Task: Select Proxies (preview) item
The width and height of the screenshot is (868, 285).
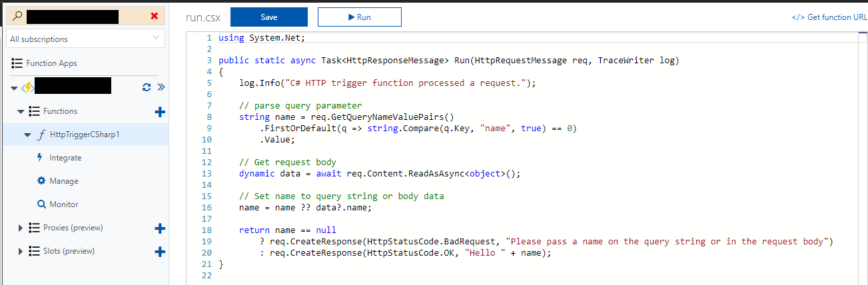Action: pyautogui.click(x=73, y=228)
